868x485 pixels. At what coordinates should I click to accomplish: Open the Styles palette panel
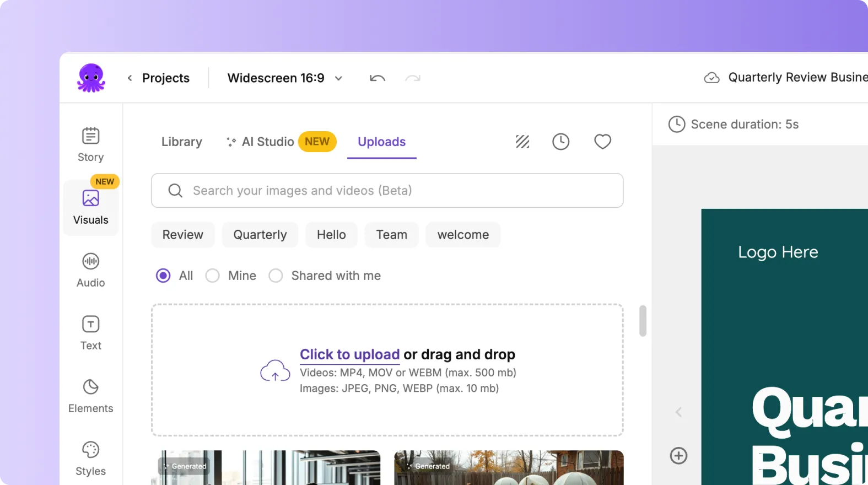click(x=90, y=459)
